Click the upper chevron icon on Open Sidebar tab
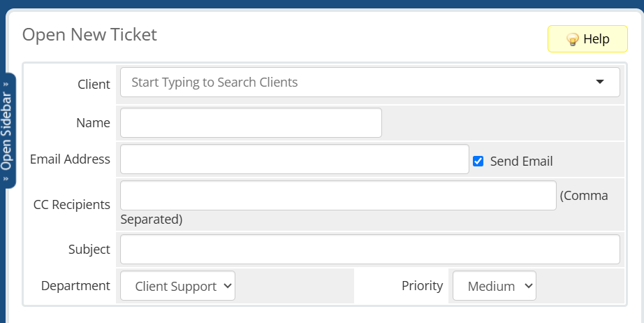Image resolution: width=644 pixels, height=323 pixels. (6, 84)
